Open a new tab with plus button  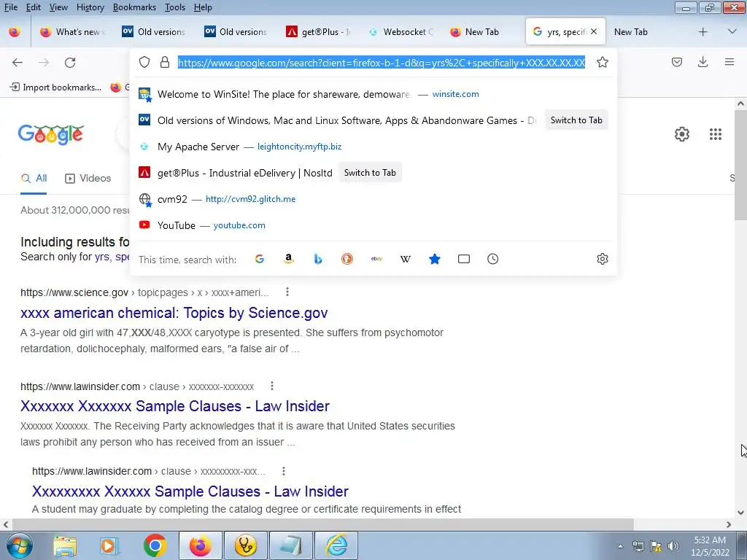pyautogui.click(x=703, y=32)
